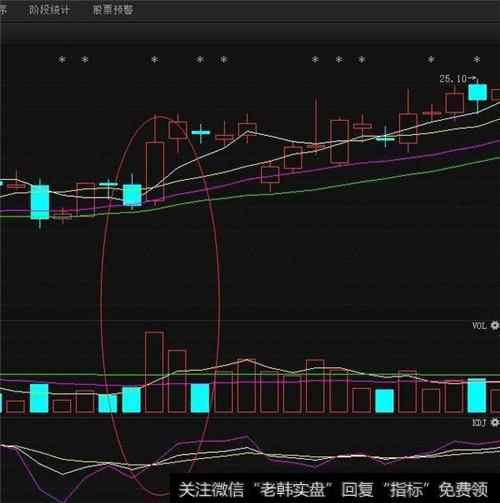The height and width of the screenshot is (503, 500).
Task: Open the KDJ indicator settings gear
Action: point(495,423)
